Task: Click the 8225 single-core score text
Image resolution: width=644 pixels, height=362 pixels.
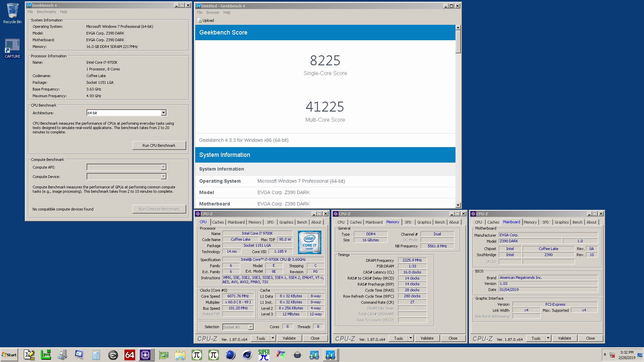Action: [325, 61]
